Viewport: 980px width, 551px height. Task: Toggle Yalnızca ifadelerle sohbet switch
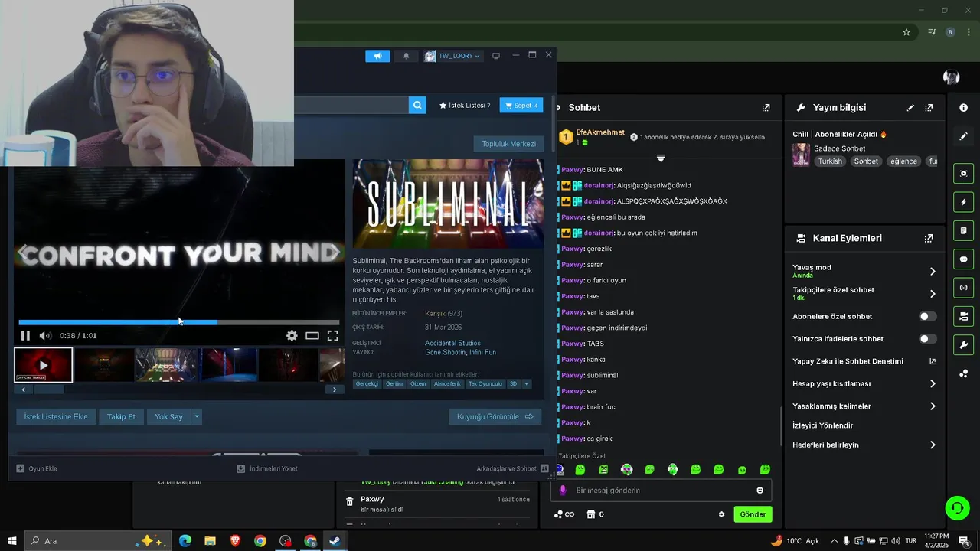927,339
